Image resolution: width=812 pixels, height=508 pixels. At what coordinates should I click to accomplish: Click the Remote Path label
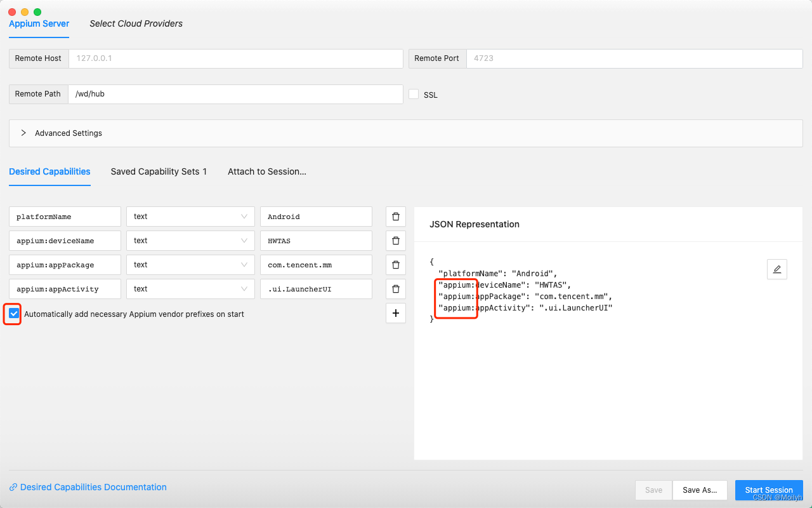tap(38, 94)
